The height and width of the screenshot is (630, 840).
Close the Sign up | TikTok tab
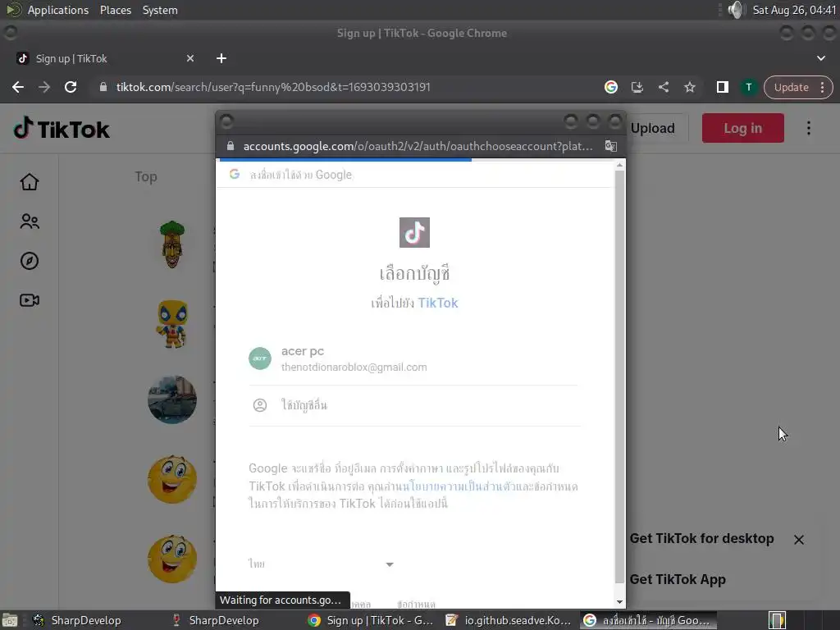click(190, 58)
